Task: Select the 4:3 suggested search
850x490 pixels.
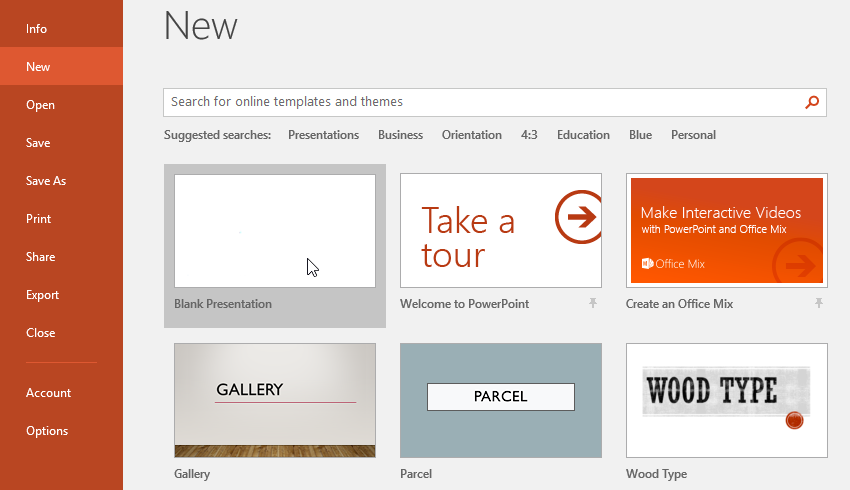Action: coord(529,135)
